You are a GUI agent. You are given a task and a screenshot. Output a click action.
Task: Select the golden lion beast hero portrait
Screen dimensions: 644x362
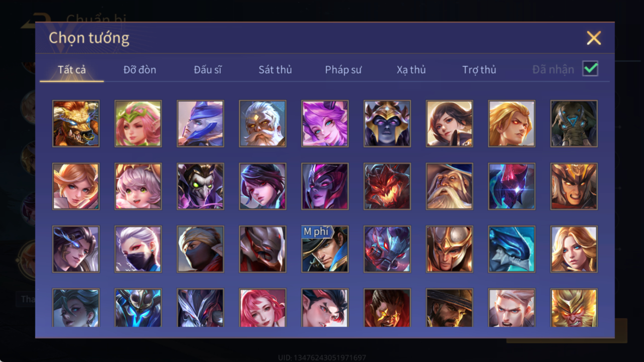(x=76, y=124)
